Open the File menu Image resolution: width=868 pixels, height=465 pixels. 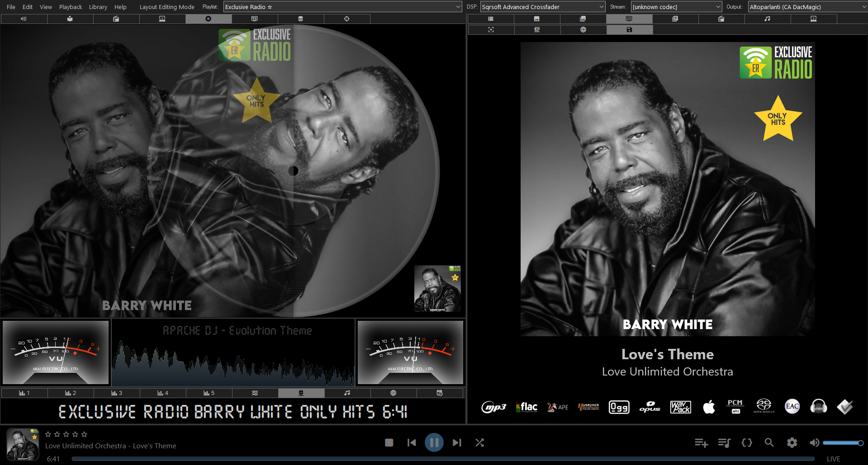(x=11, y=7)
